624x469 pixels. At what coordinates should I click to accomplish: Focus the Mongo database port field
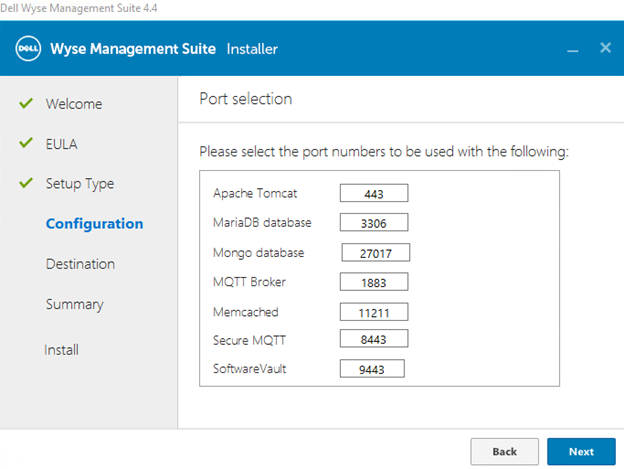375,252
